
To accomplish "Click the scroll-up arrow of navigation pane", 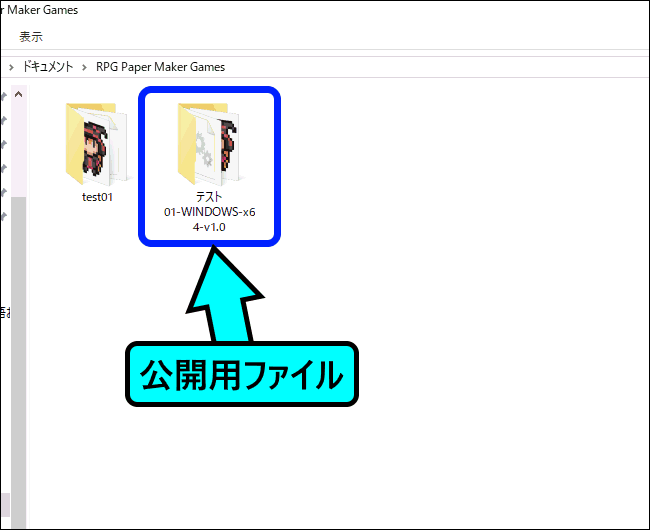I will click(x=16, y=93).
